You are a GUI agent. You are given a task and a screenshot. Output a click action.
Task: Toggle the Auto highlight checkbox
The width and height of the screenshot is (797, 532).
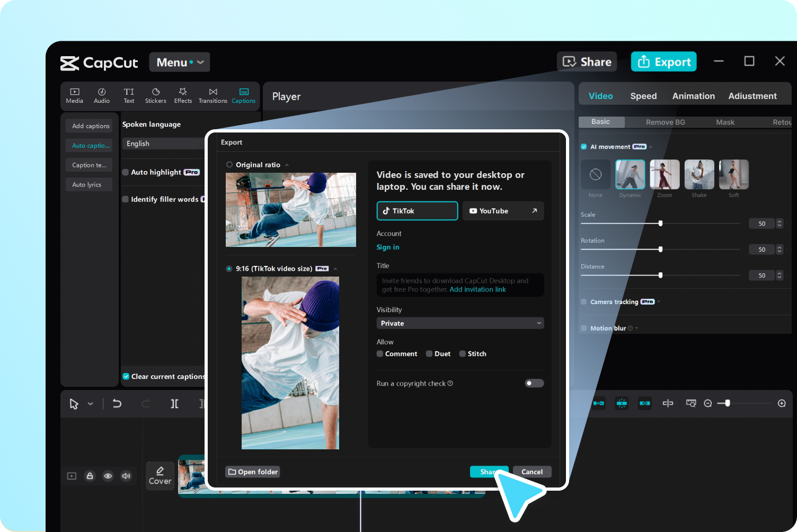click(x=126, y=172)
